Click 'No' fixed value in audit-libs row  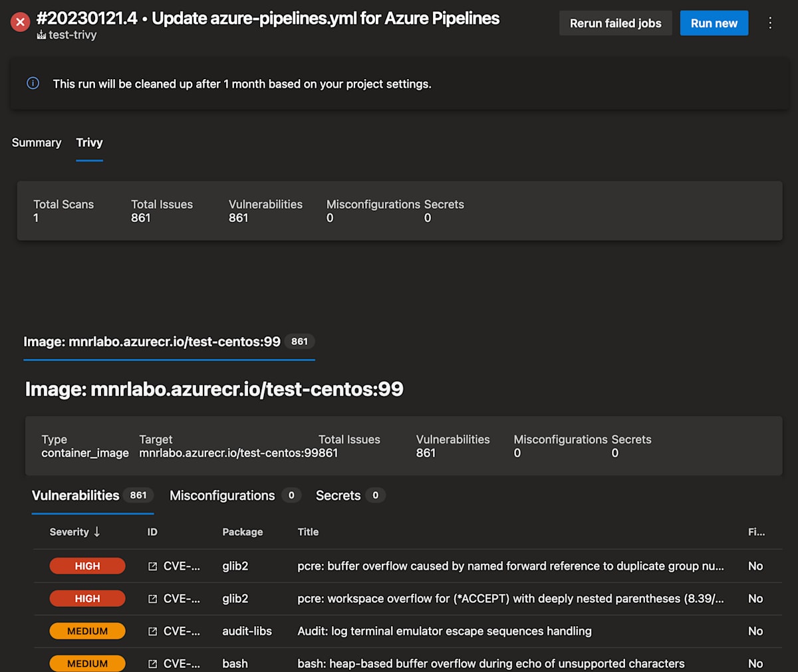click(x=755, y=631)
